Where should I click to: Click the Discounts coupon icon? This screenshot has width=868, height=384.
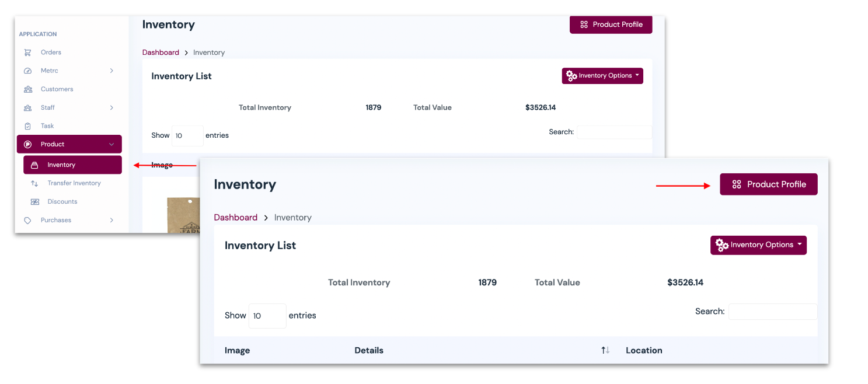pos(34,202)
